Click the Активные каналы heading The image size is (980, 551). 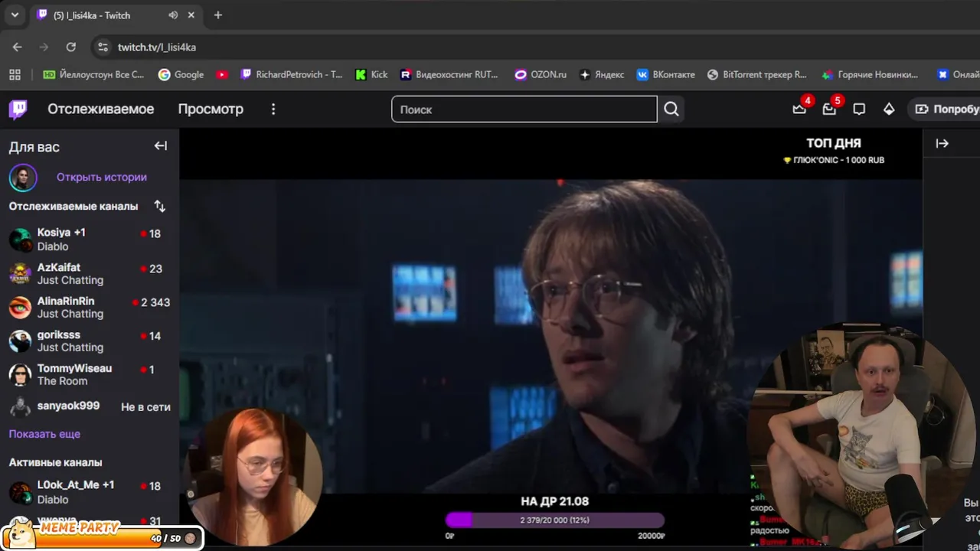coord(55,462)
